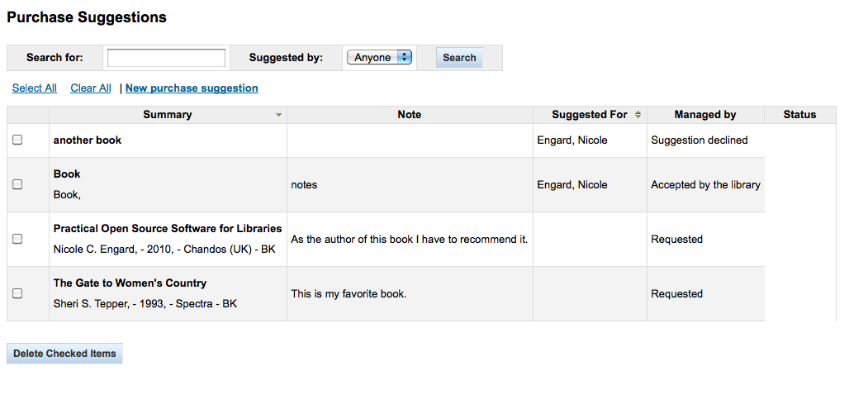Click the Status column header
868x409 pixels.
pyautogui.click(x=799, y=115)
